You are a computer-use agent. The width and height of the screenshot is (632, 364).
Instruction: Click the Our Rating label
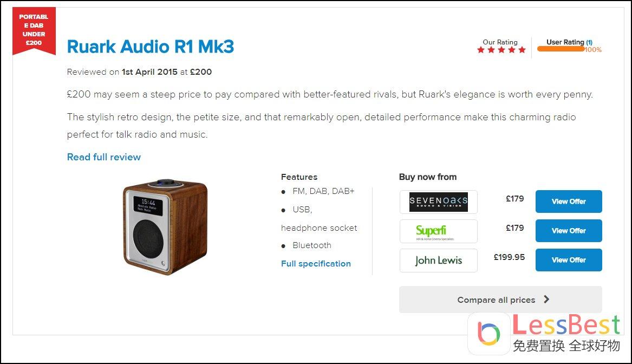pos(500,42)
